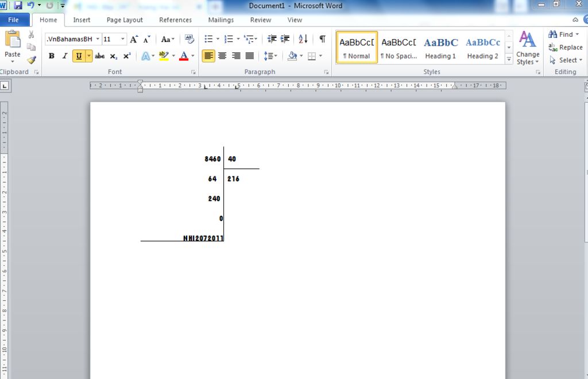
Task: Expand the Numbering list dropdown arrow
Action: [238, 39]
